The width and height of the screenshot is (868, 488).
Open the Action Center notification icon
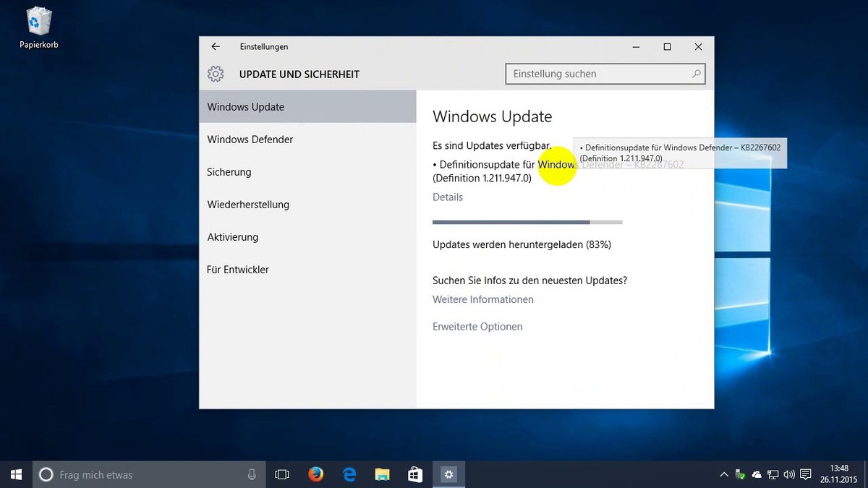(804, 474)
